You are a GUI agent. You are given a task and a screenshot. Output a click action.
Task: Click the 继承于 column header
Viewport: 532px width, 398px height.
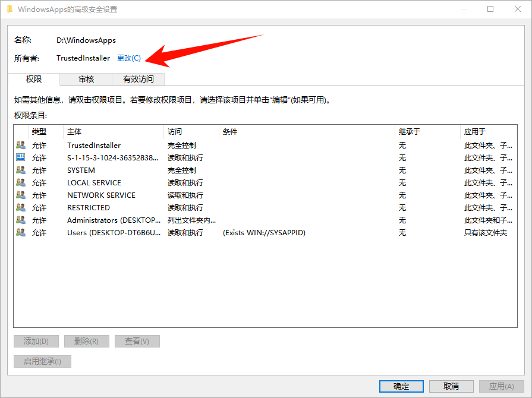coord(427,132)
